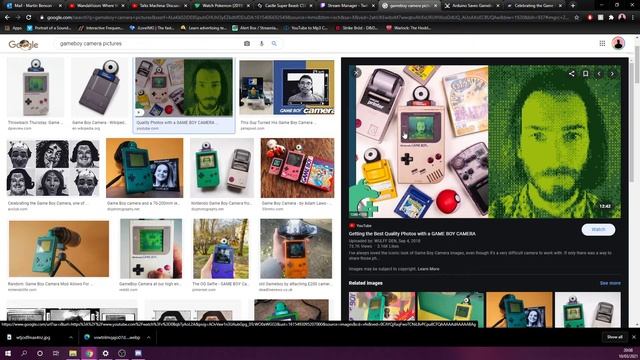Search by image camera icon
640x360 pixels.
pyautogui.click(x=247, y=44)
